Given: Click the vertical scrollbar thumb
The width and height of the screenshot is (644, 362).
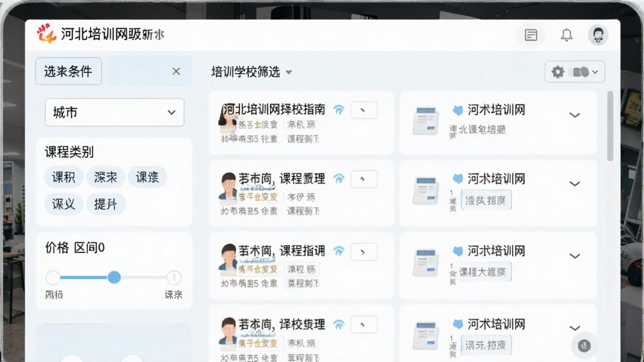Looking at the screenshot, I should [610, 126].
